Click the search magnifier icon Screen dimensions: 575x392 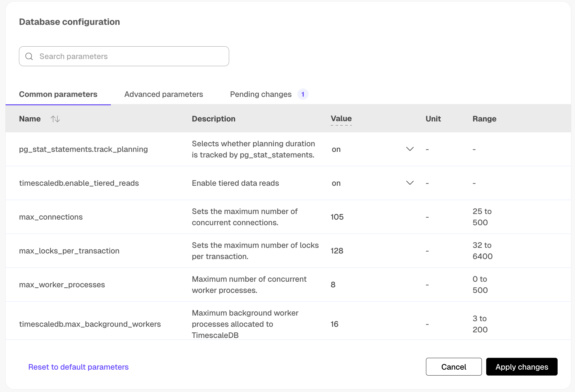(x=29, y=56)
